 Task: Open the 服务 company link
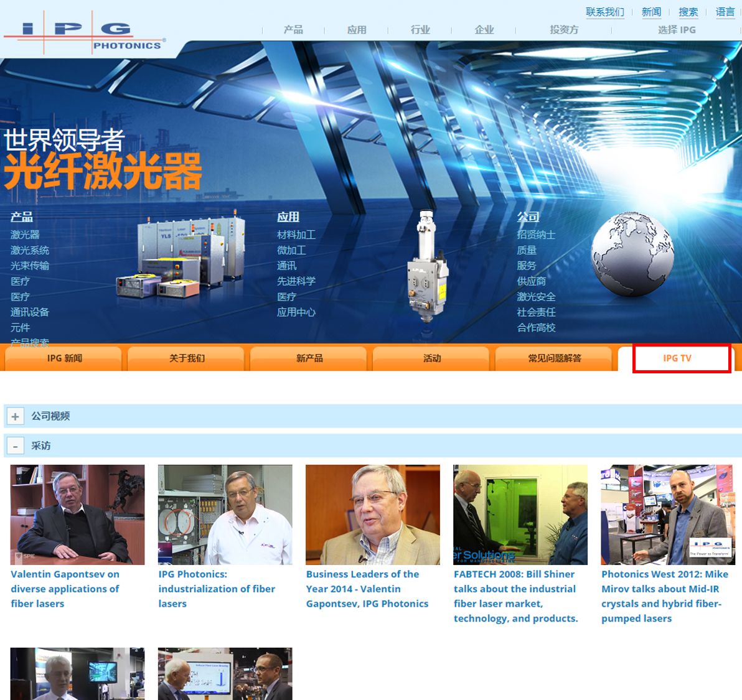[x=527, y=266]
